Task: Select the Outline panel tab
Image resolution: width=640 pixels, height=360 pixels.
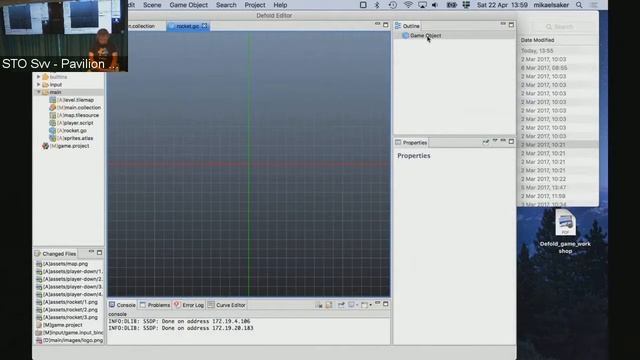Action: (x=407, y=26)
